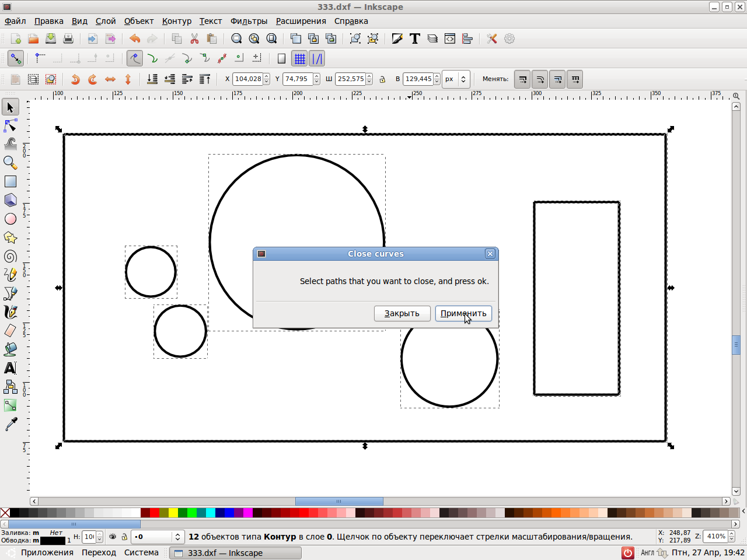Increase the zoom percentage stepper
This screenshot has width=747, height=560.
tap(732, 533)
